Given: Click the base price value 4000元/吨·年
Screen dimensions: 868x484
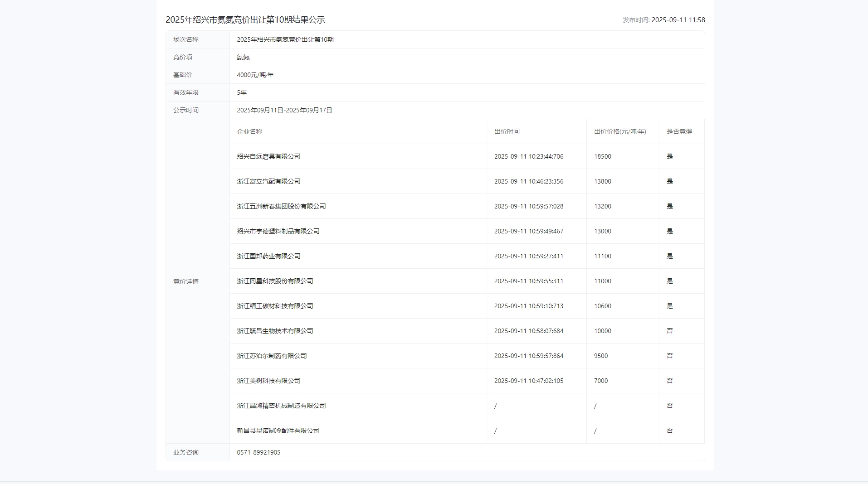Looking at the screenshot, I should [x=255, y=75].
